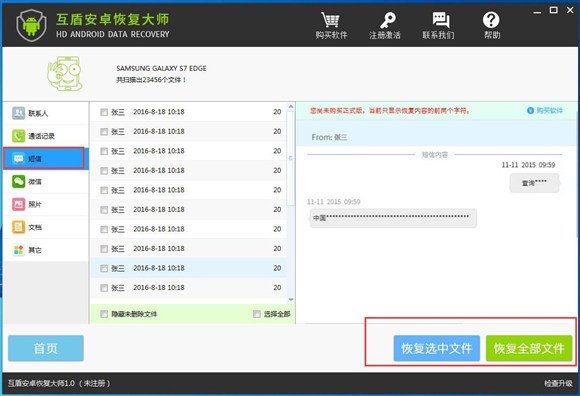The height and width of the screenshot is (396, 580).
Task: Check the first 张三 message row checkbox
Action: click(x=104, y=112)
